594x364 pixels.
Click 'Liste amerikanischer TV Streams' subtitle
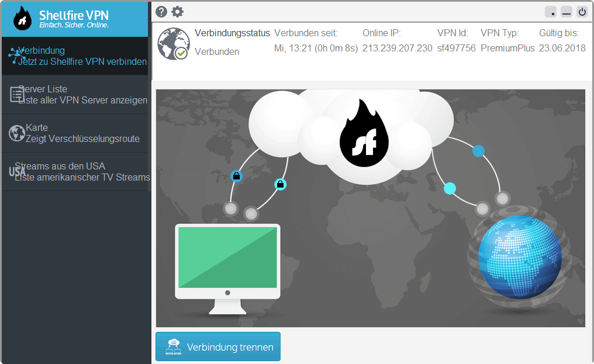82,178
